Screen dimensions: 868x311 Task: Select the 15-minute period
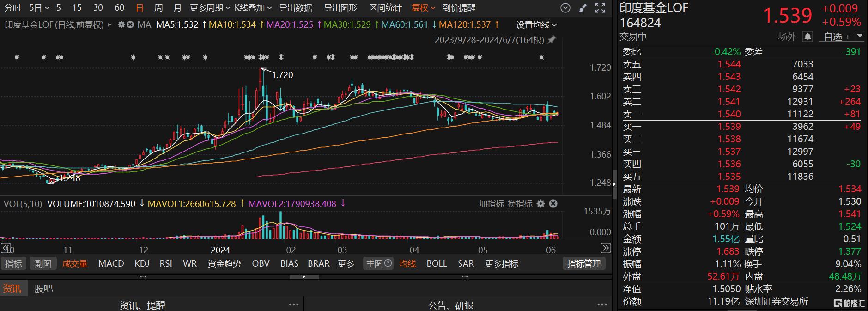pos(77,8)
